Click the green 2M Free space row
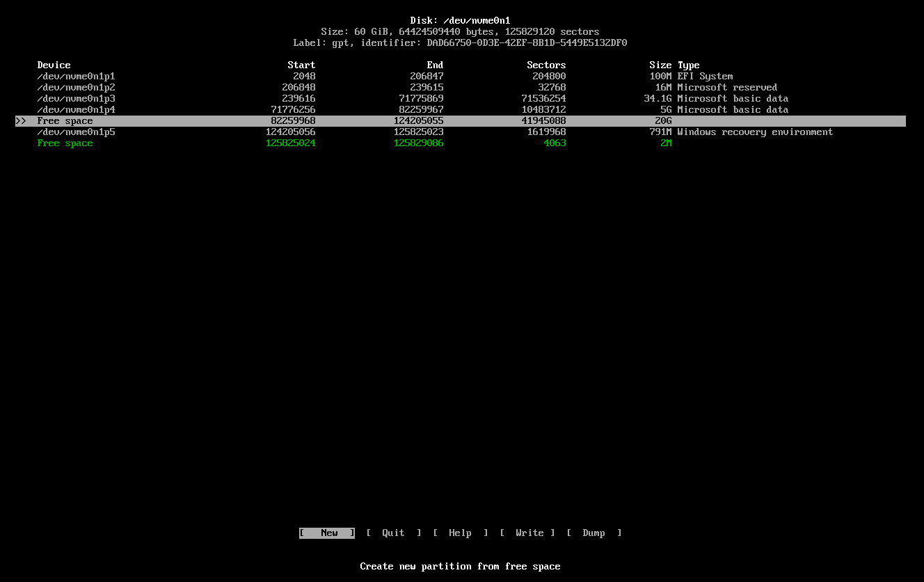Screen dimensions: 924x582 (461, 143)
